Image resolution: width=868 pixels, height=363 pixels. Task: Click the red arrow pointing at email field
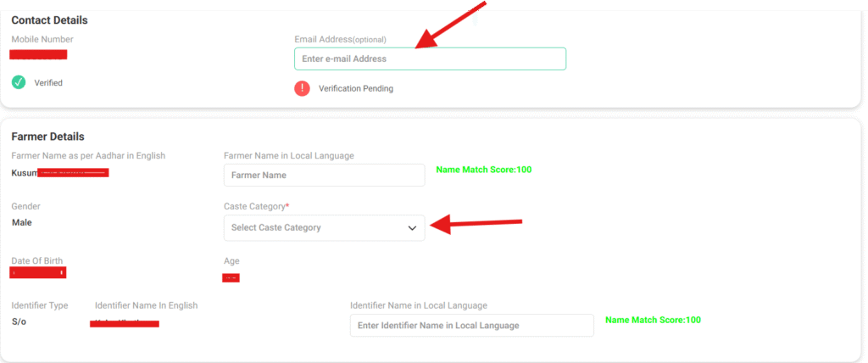(443, 28)
